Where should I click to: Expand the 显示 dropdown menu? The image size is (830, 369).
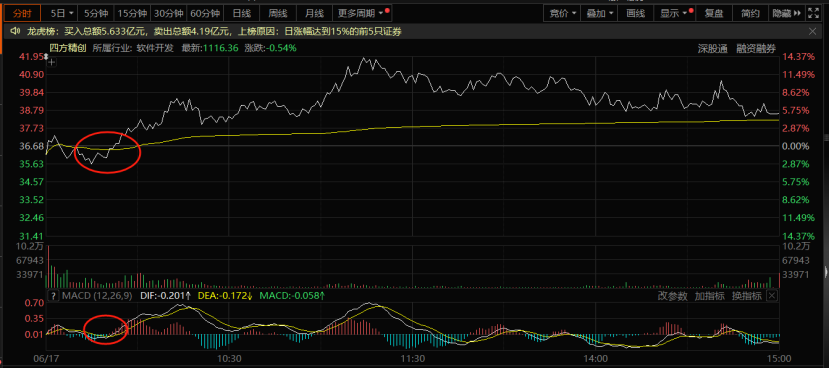coord(674,13)
